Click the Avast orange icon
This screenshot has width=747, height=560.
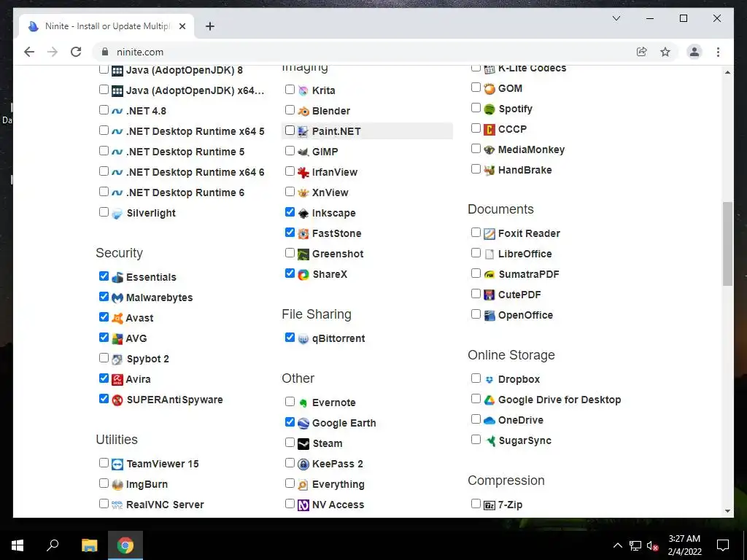pyautogui.click(x=117, y=319)
